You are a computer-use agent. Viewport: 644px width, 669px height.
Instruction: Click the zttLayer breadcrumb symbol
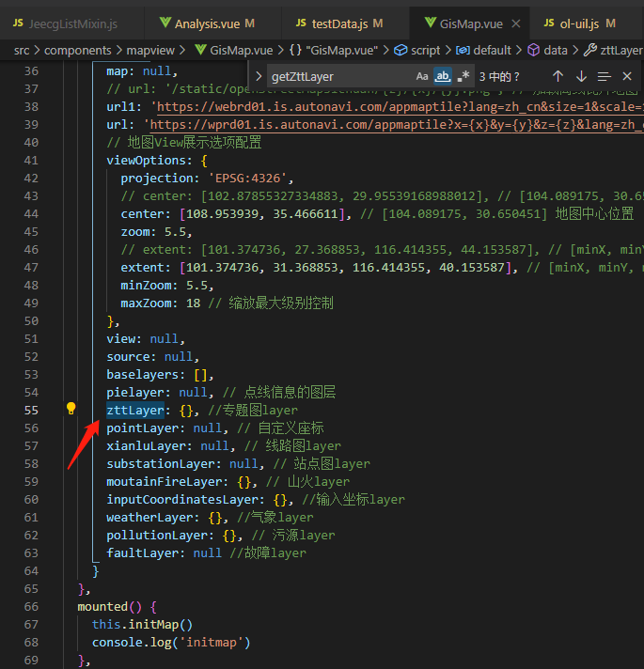click(x=620, y=51)
